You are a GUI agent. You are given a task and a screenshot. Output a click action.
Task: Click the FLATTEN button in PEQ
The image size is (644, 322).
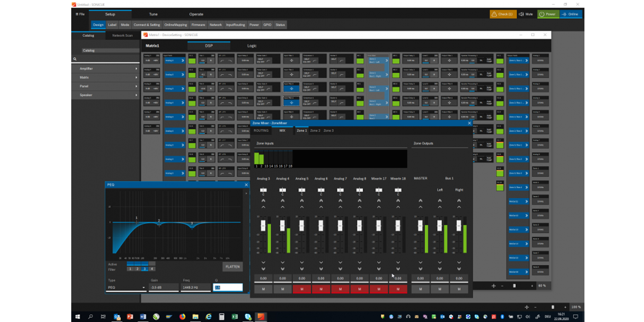(x=232, y=266)
